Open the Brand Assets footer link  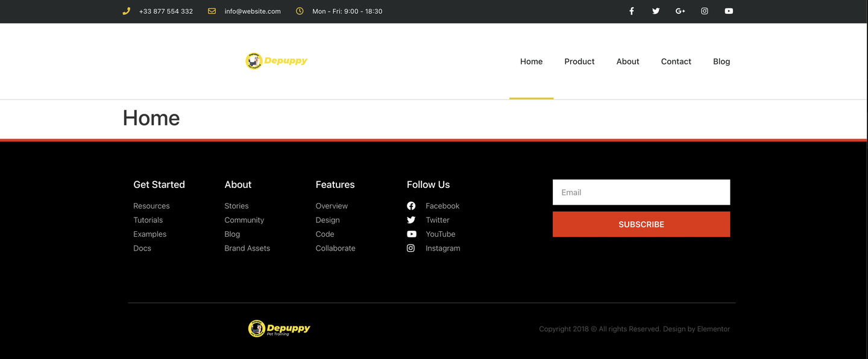point(247,248)
